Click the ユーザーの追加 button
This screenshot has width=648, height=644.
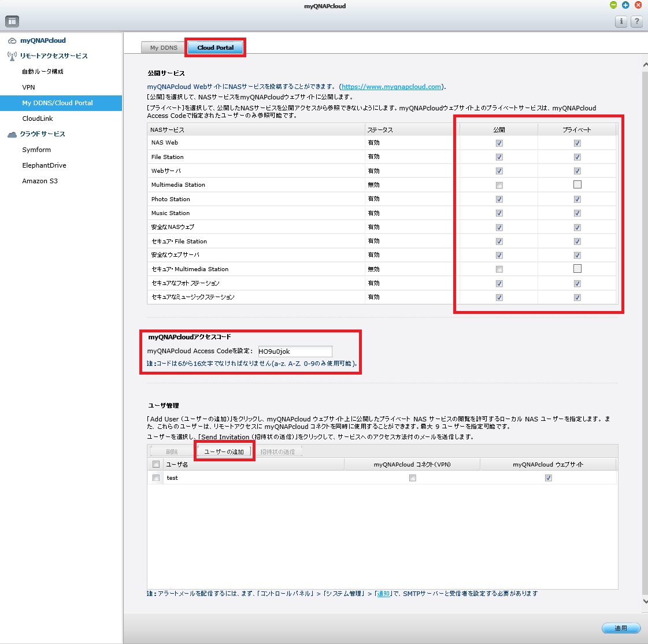point(224,451)
